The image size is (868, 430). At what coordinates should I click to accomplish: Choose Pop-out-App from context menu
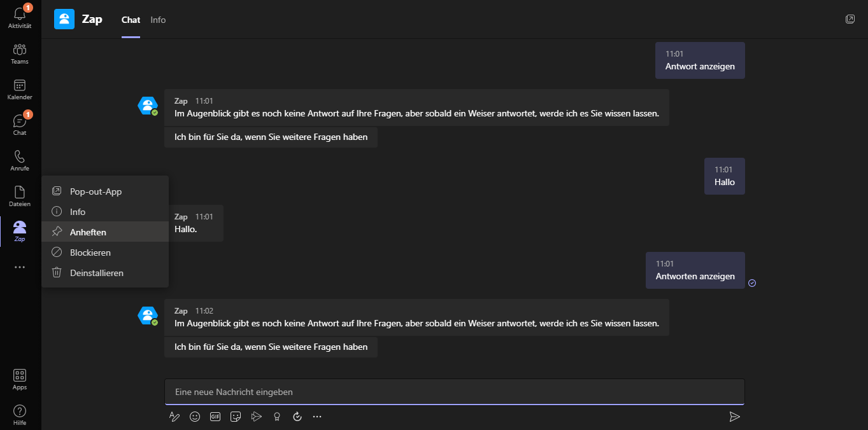(x=105, y=191)
